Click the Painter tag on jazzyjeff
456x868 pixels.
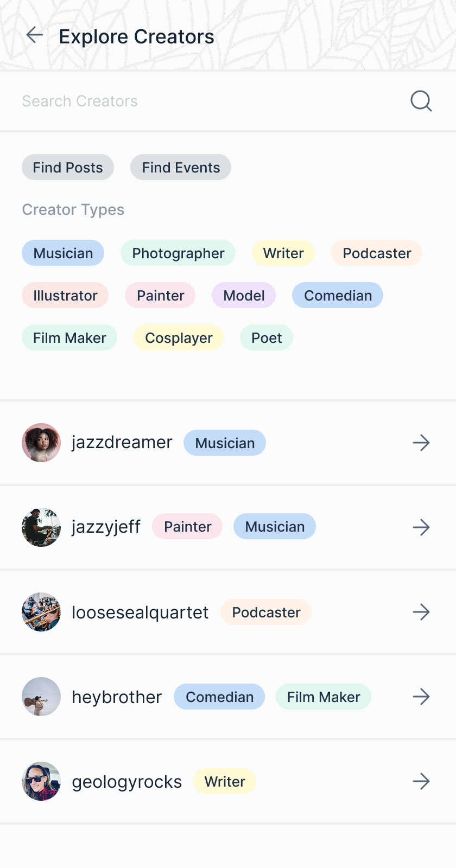[x=187, y=526]
